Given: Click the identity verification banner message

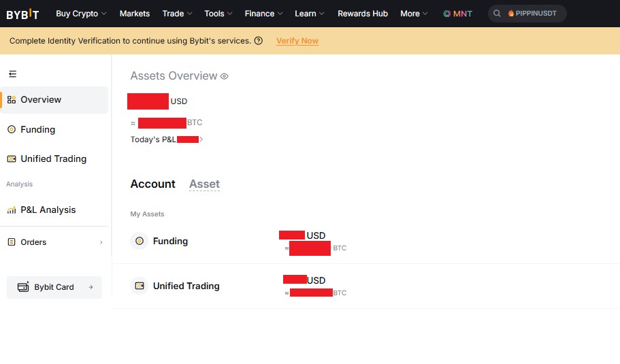Looking at the screenshot, I should tap(130, 41).
